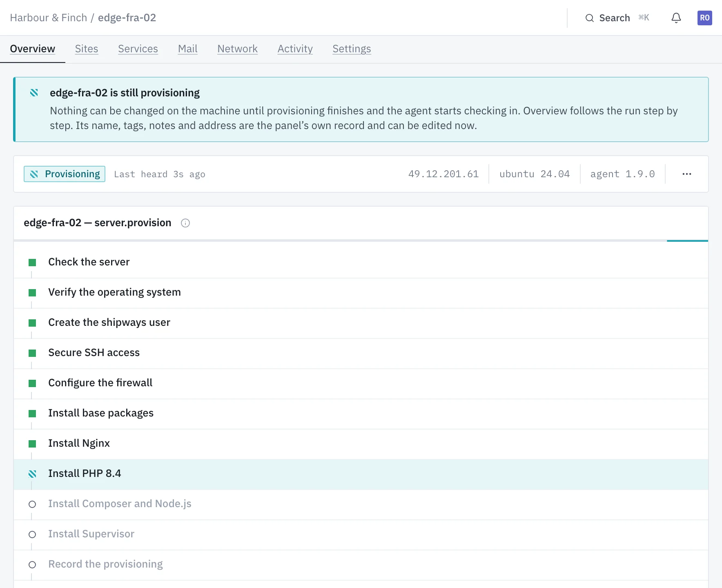Screen dimensions: 722x588
Task: Click the striped icon in the provisioning banner
Action: click(34, 93)
